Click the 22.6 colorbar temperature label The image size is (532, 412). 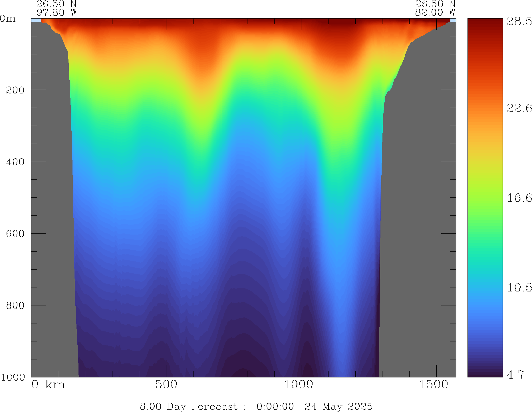(x=519, y=108)
